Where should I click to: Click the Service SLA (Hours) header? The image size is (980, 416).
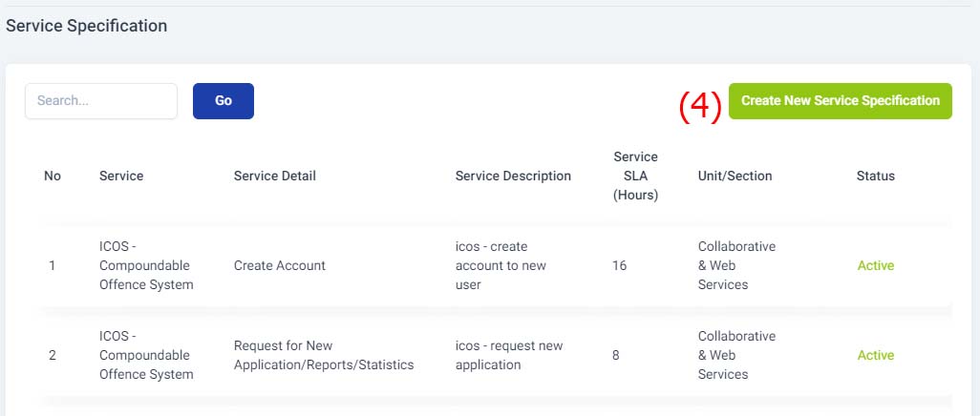point(635,177)
